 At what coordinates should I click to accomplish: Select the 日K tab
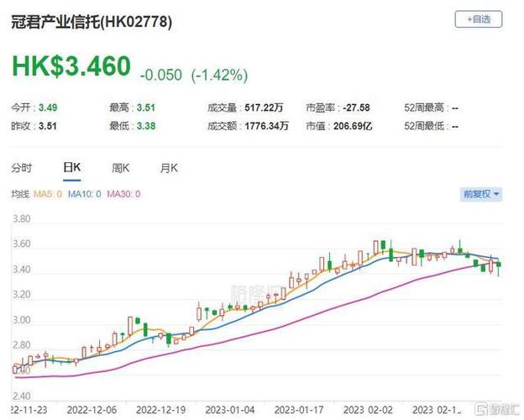pyautogui.click(x=72, y=167)
